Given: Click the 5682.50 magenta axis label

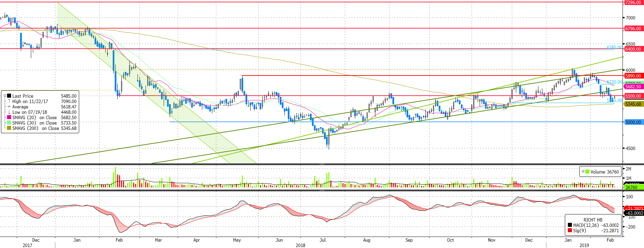Looking at the screenshot, I should click(x=633, y=87).
